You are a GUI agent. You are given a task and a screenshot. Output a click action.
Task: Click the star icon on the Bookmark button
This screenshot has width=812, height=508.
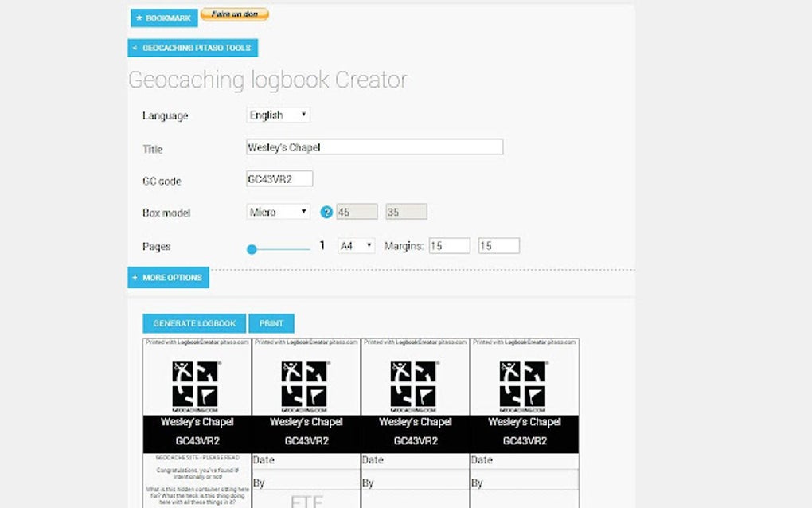[x=139, y=18]
